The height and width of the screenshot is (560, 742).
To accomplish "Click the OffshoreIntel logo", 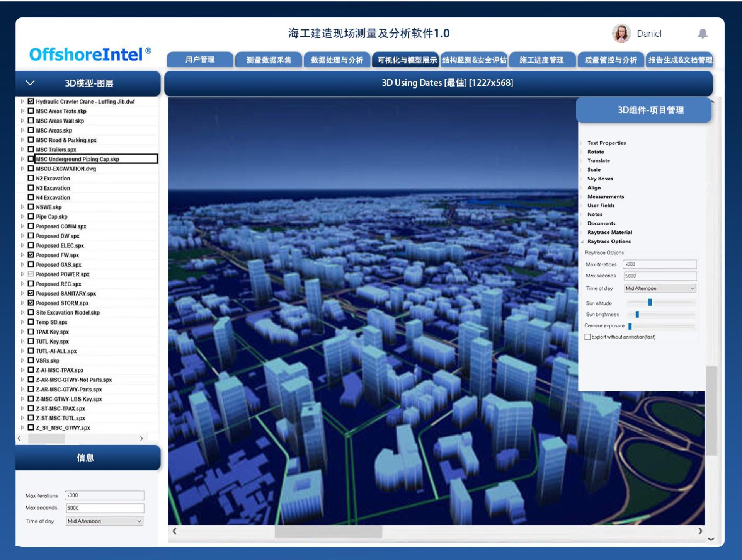I will (x=90, y=54).
